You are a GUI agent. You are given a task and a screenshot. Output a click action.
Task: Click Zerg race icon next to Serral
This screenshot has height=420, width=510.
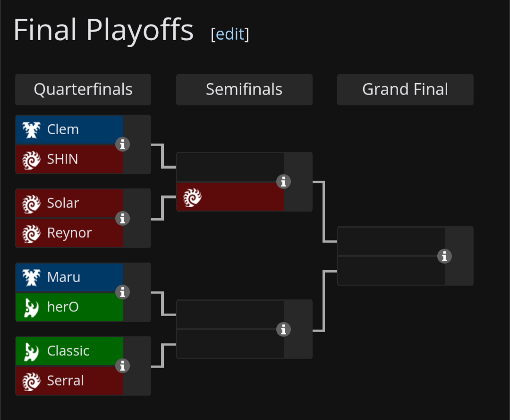31,381
